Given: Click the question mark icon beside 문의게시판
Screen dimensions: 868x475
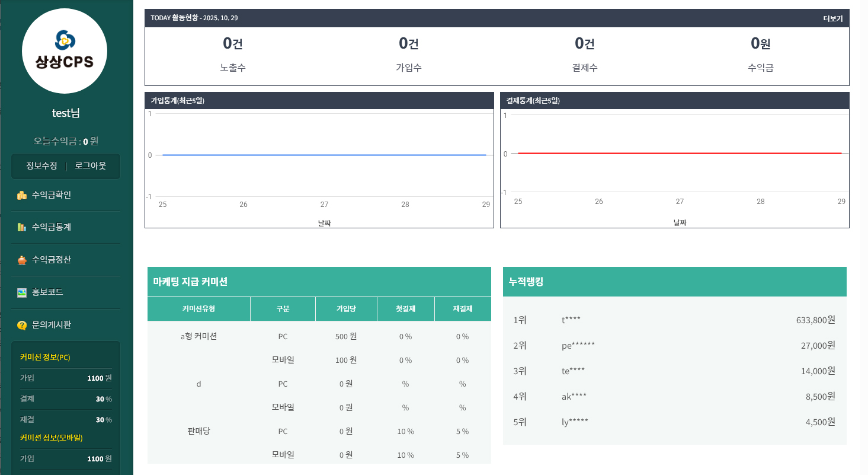Looking at the screenshot, I should [22, 325].
